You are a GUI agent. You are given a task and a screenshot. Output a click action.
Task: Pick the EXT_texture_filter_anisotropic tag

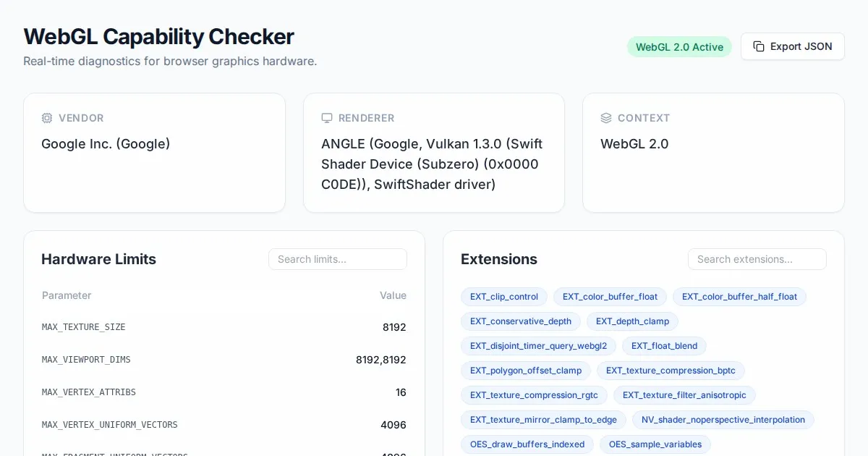click(x=684, y=395)
